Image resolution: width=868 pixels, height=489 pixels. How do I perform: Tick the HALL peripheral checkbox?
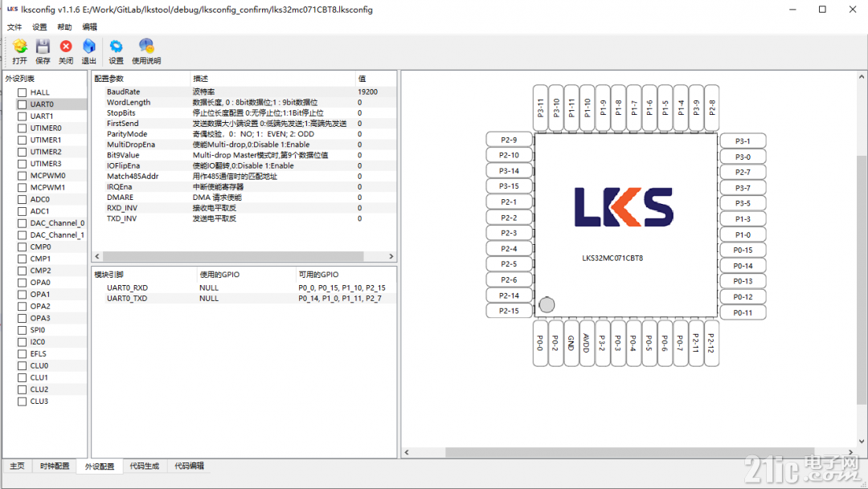pos(23,92)
